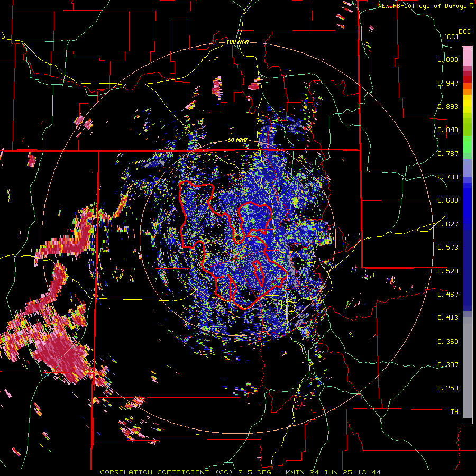Click the radar site center marker
This screenshot has width=476, height=476.
point(237,237)
